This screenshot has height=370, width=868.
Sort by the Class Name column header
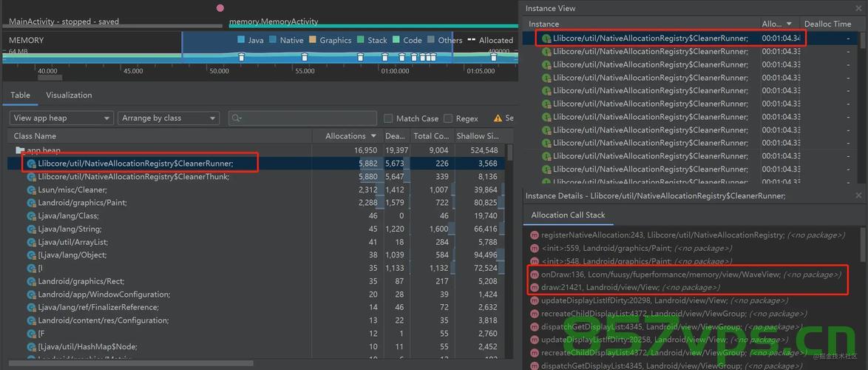point(160,136)
